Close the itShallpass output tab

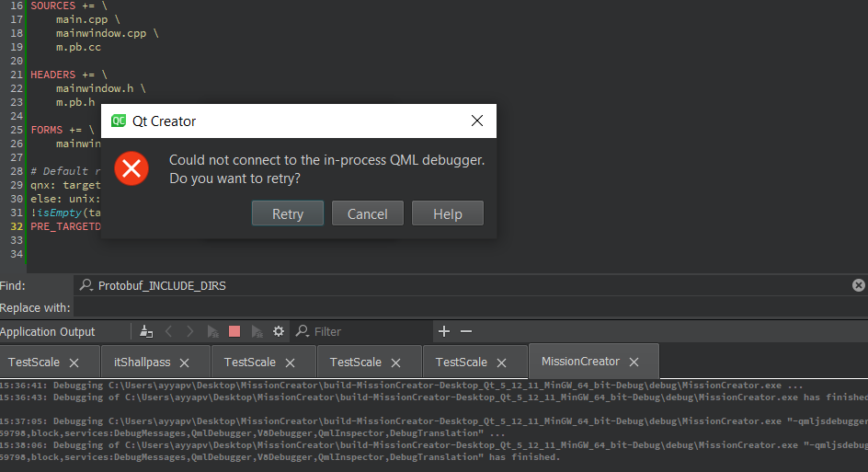coord(184,363)
